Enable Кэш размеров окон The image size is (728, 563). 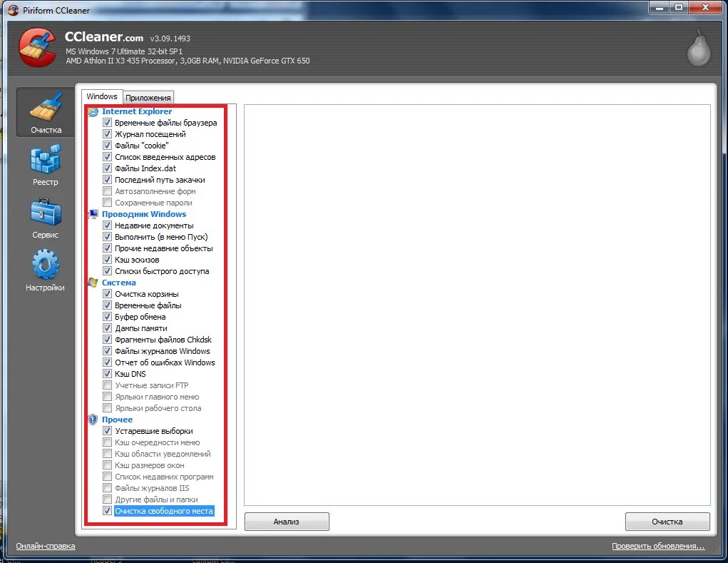(x=107, y=465)
